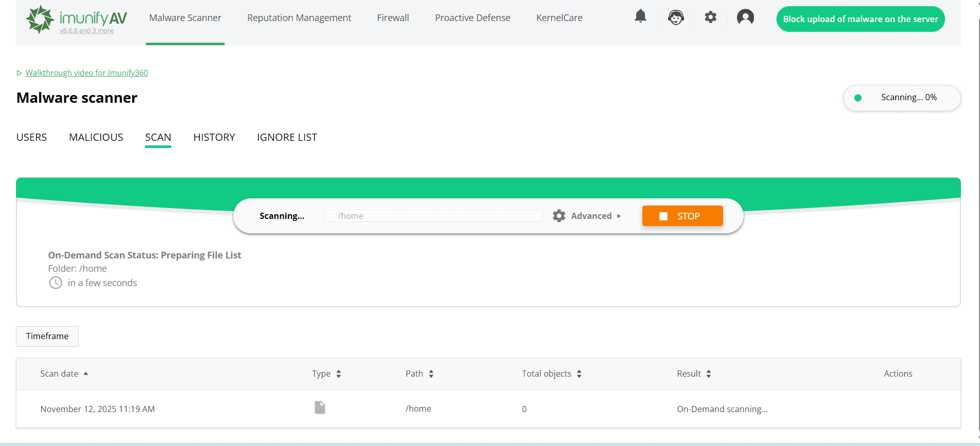Switch to the MALICIOUS tab
This screenshot has height=446, width=980.
tap(96, 137)
